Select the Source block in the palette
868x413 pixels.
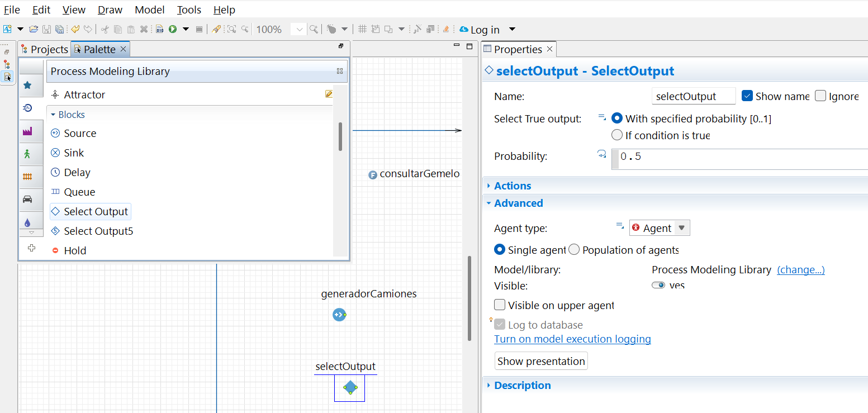tap(73, 134)
